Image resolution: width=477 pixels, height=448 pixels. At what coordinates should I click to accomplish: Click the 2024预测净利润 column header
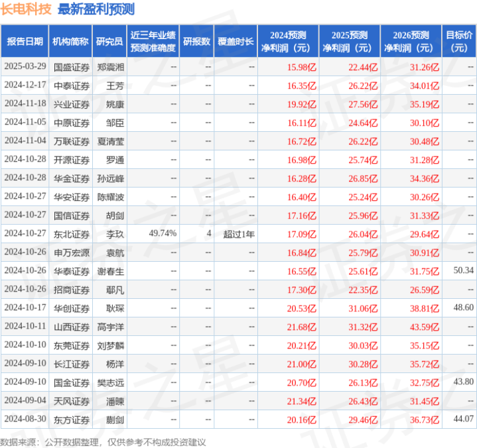(288, 41)
